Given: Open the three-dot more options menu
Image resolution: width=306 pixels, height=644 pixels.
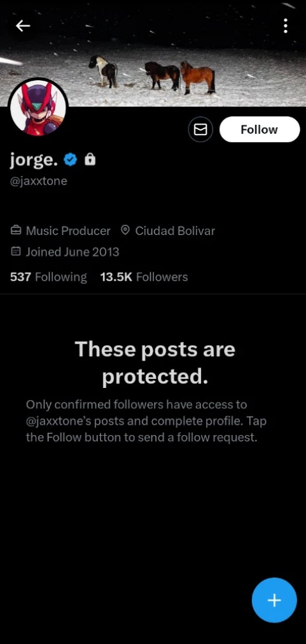Looking at the screenshot, I should 286,26.
